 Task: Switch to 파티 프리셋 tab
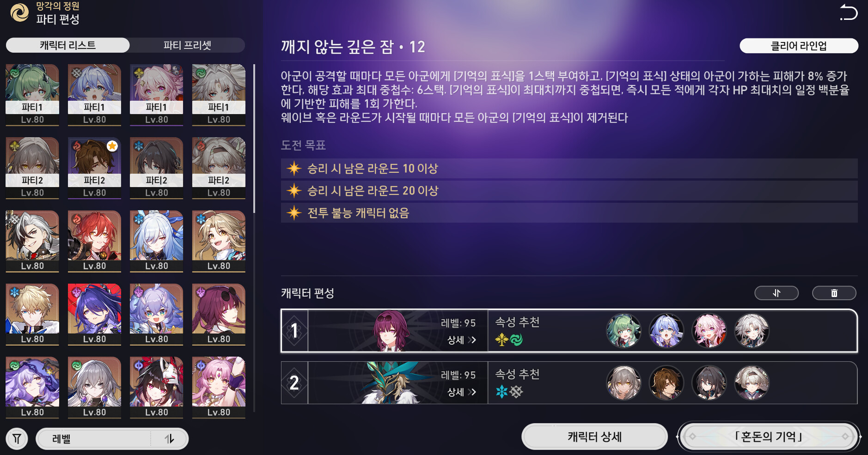187,45
